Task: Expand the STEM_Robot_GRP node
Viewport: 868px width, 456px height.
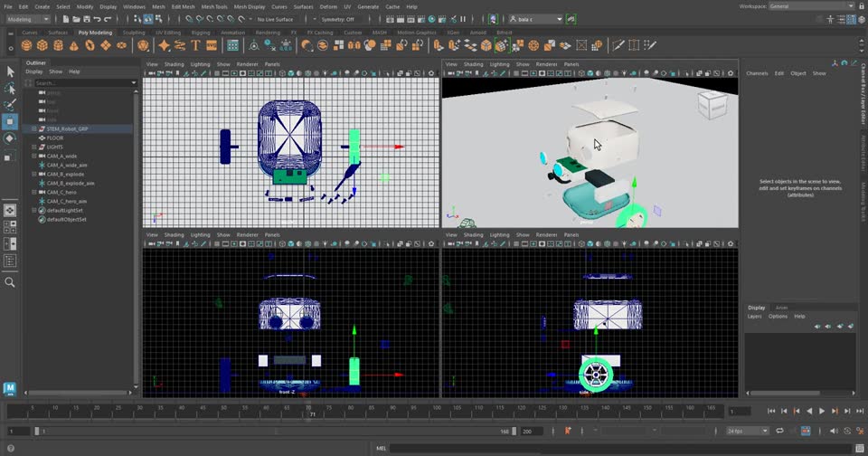Action: tap(34, 128)
